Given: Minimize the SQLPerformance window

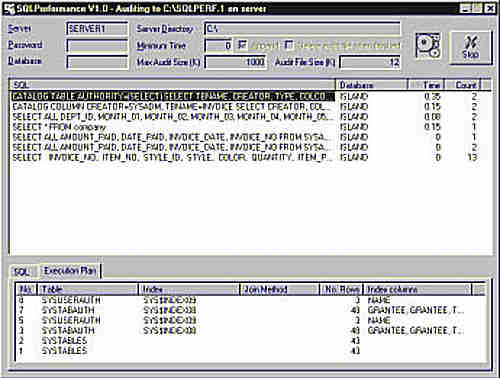Looking at the screenshot, I should click(x=465, y=9).
